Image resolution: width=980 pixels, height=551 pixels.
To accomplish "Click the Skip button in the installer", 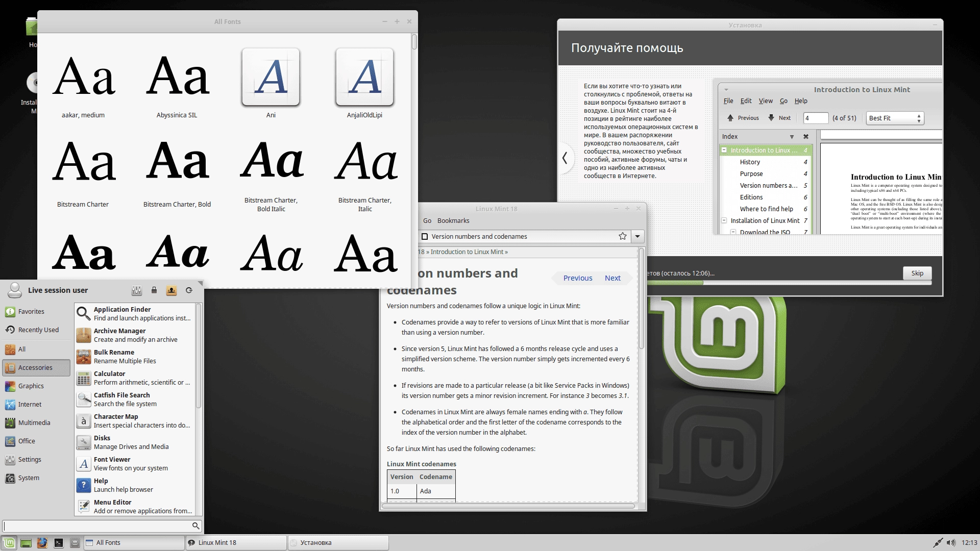I will [x=917, y=273].
